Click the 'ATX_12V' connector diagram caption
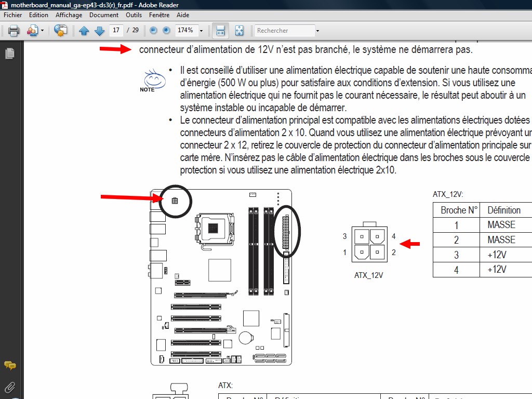Screen dimensions: 532x399 [368, 275]
